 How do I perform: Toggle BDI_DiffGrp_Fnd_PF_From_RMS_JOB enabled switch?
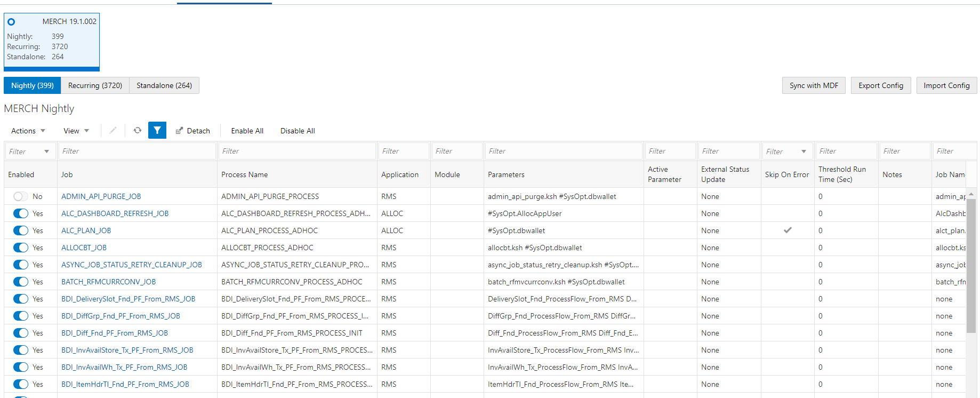tap(21, 316)
